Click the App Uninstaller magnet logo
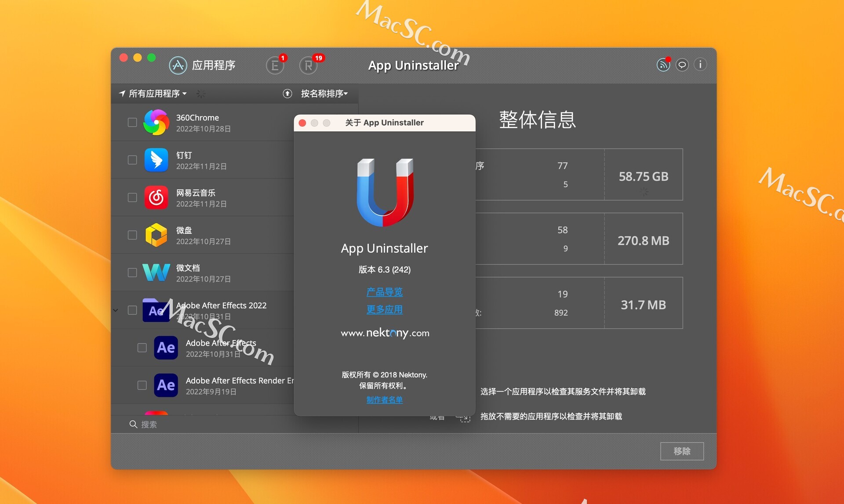Screen dimensions: 844x504 [x=385, y=192]
